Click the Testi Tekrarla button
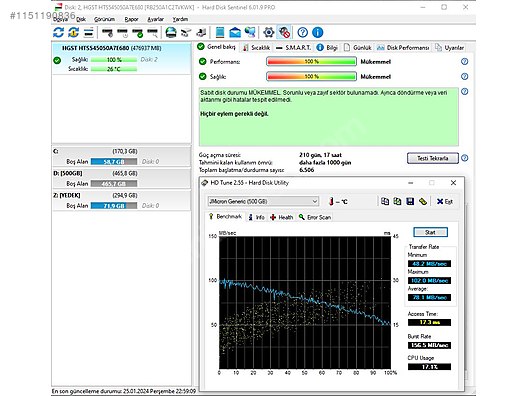Viewport: 528px width, 396px height. click(433, 158)
